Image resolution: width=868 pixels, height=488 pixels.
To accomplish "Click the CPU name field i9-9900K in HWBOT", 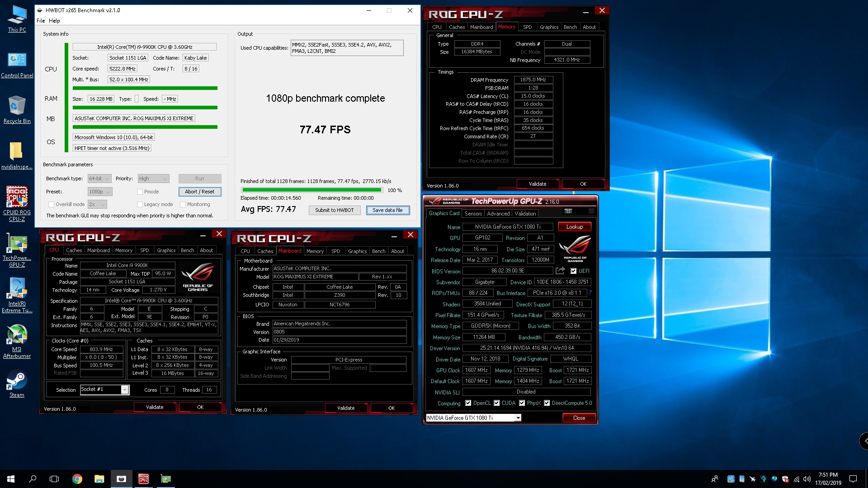I will (145, 47).
